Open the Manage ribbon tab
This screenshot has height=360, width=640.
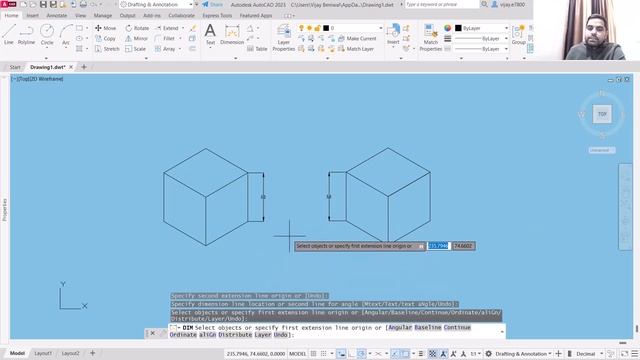click(x=103, y=16)
